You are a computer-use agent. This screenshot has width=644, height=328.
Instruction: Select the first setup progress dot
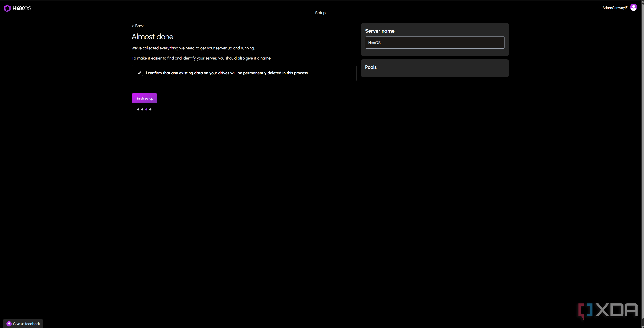[138, 109]
